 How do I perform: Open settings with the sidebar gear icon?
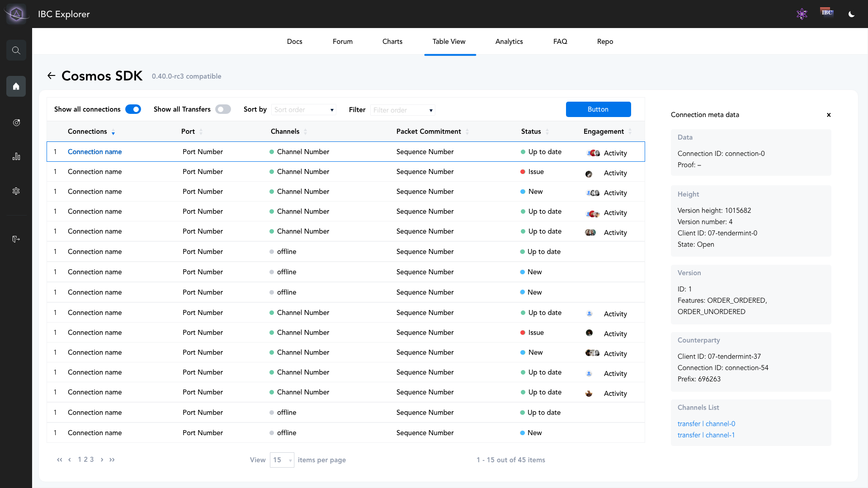pos(16,191)
